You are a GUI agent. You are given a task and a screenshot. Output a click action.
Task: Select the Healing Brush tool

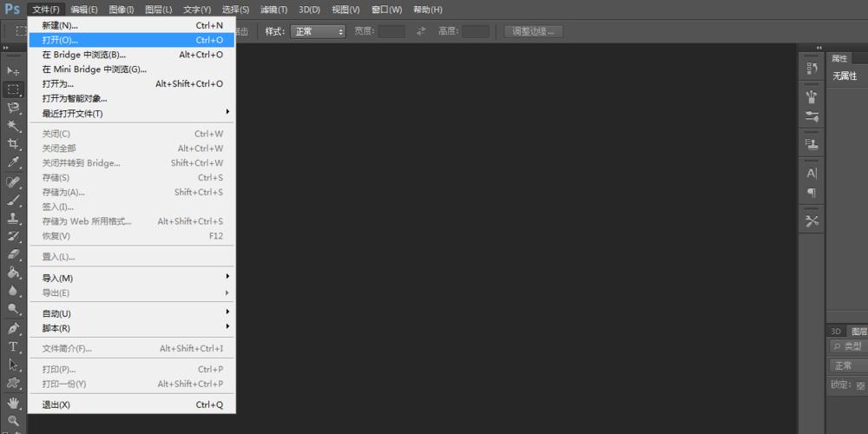click(x=13, y=181)
